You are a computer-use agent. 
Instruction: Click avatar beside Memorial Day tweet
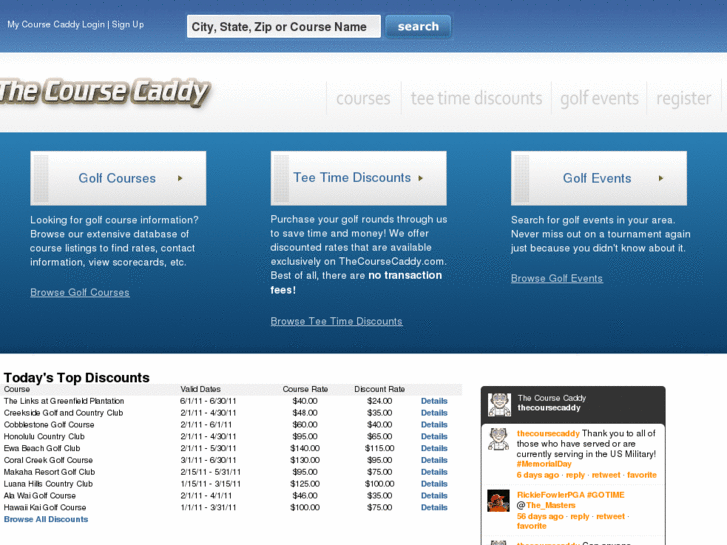click(498, 439)
